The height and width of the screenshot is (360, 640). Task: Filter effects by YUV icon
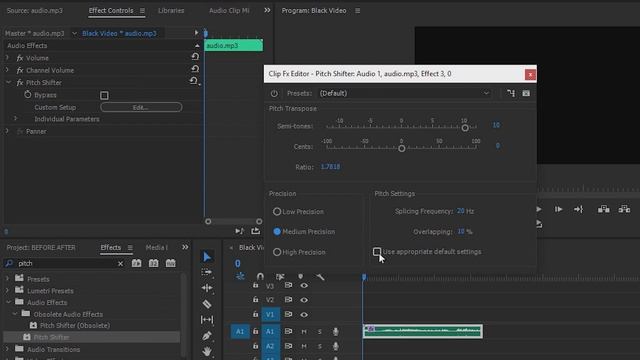click(171, 263)
